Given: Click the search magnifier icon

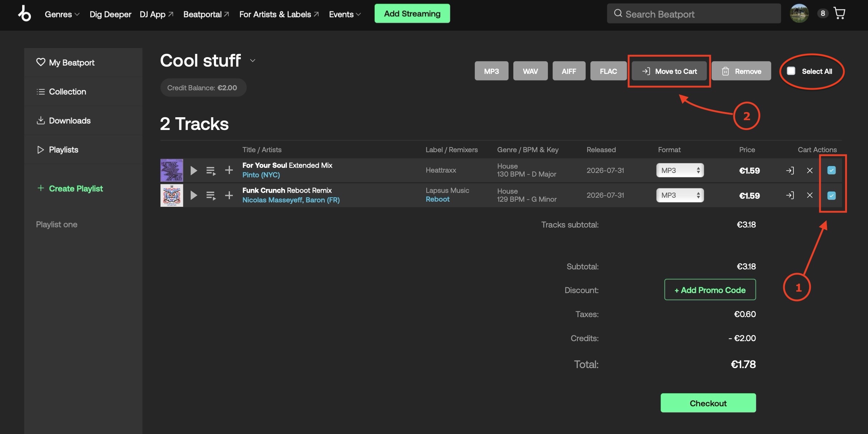Looking at the screenshot, I should click(x=618, y=13).
